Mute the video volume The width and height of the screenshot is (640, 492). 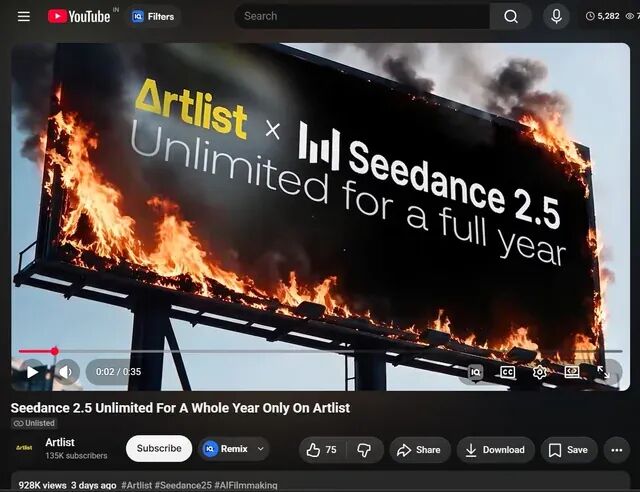coord(66,372)
